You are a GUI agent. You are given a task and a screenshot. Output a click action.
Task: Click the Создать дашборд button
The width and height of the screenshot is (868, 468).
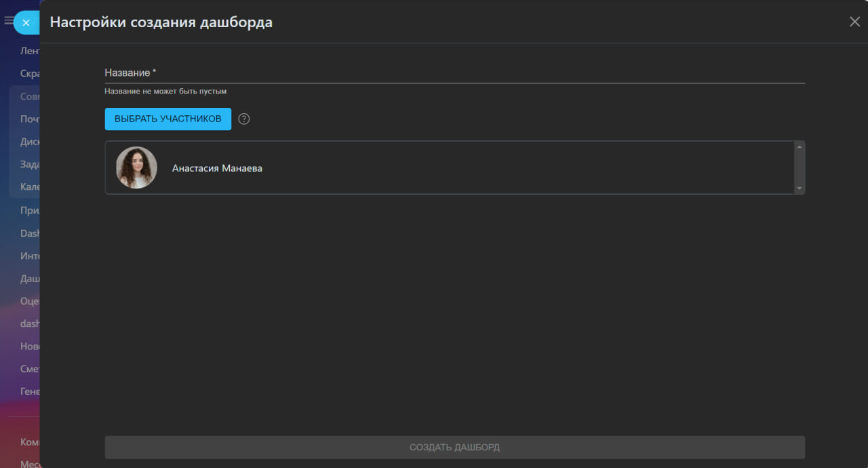pyautogui.click(x=454, y=448)
